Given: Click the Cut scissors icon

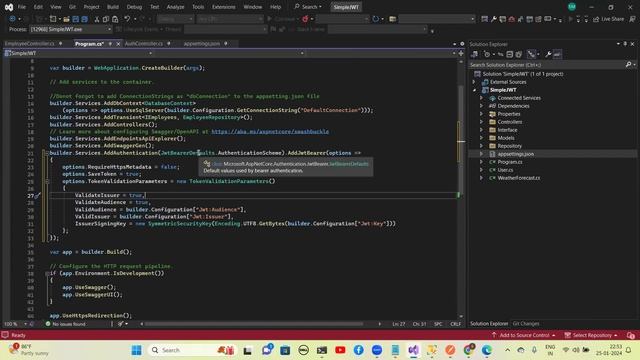Looking at the screenshot, I should (x=97, y=19).
